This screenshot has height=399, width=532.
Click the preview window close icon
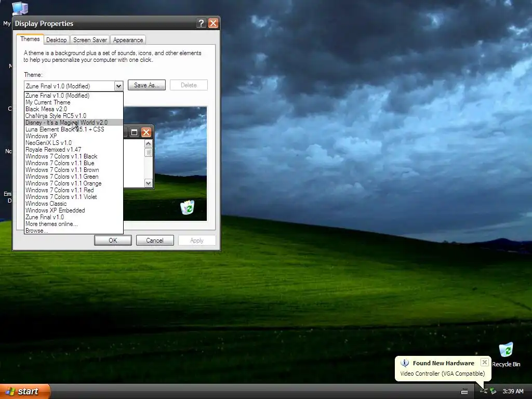tap(146, 132)
